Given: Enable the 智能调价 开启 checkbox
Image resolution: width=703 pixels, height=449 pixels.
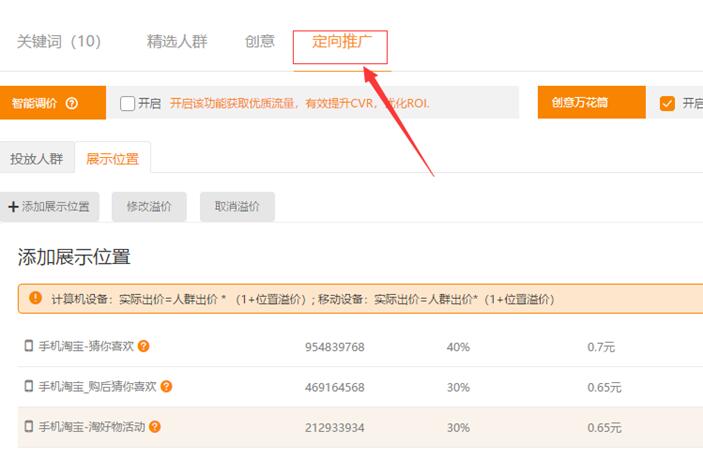Looking at the screenshot, I should click(x=127, y=103).
